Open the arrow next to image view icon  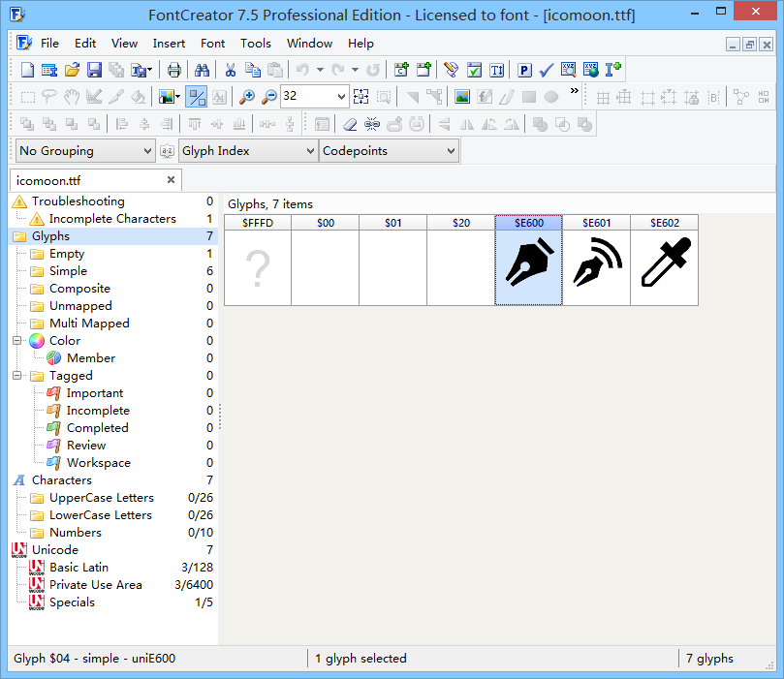tap(177, 97)
